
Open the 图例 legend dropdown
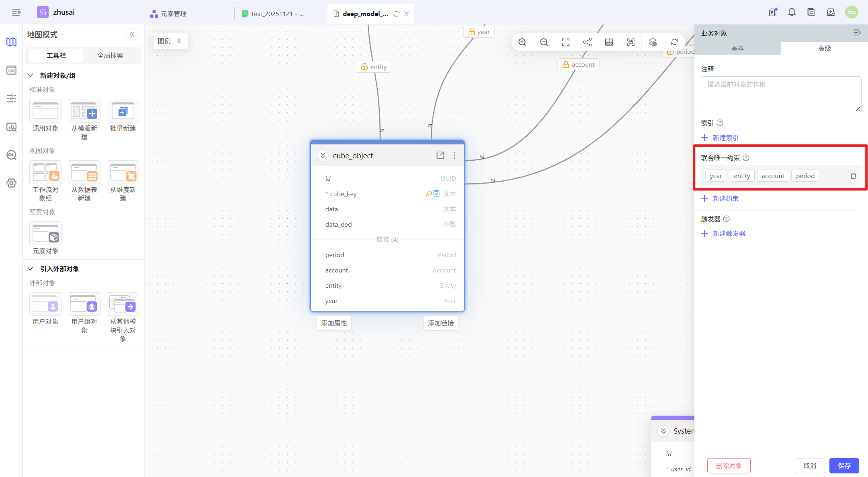(170, 41)
